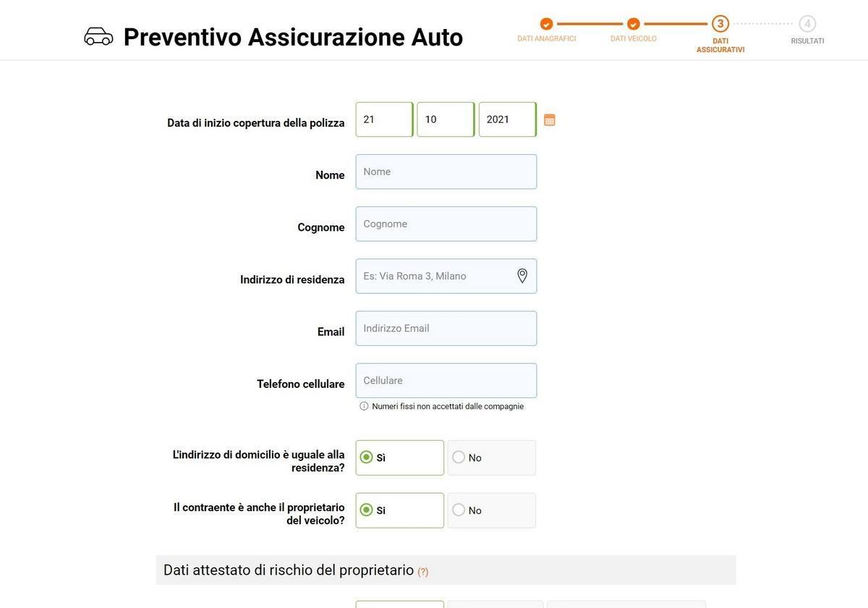Open the help (?) link for attestato di rischio
This screenshot has height=608, width=868.
tap(423, 572)
